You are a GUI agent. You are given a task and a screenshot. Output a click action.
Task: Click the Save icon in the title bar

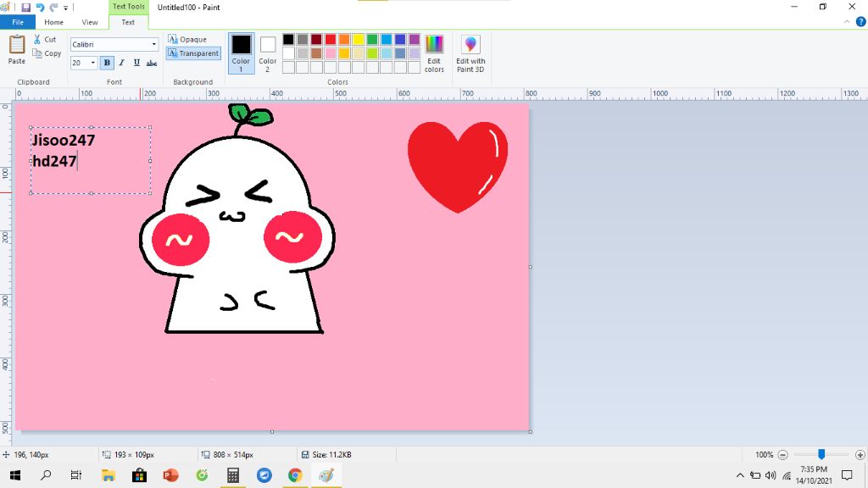coord(25,8)
